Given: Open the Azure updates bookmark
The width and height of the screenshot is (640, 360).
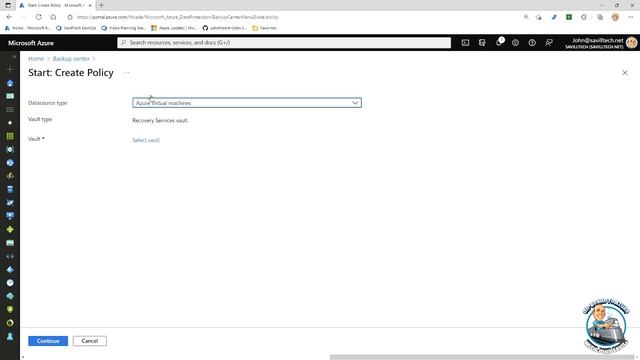Looking at the screenshot, I should coord(174,28).
